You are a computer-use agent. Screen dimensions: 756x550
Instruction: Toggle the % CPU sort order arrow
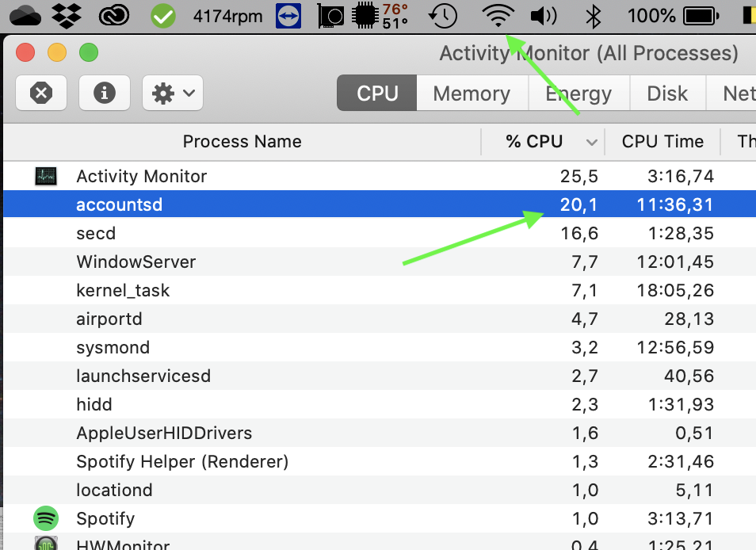tap(591, 142)
